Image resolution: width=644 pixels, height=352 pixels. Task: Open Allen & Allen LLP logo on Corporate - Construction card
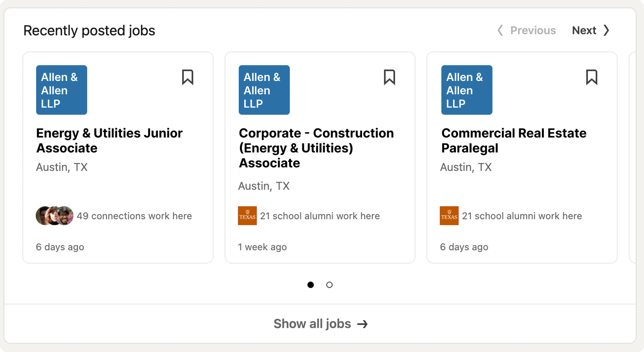point(264,90)
